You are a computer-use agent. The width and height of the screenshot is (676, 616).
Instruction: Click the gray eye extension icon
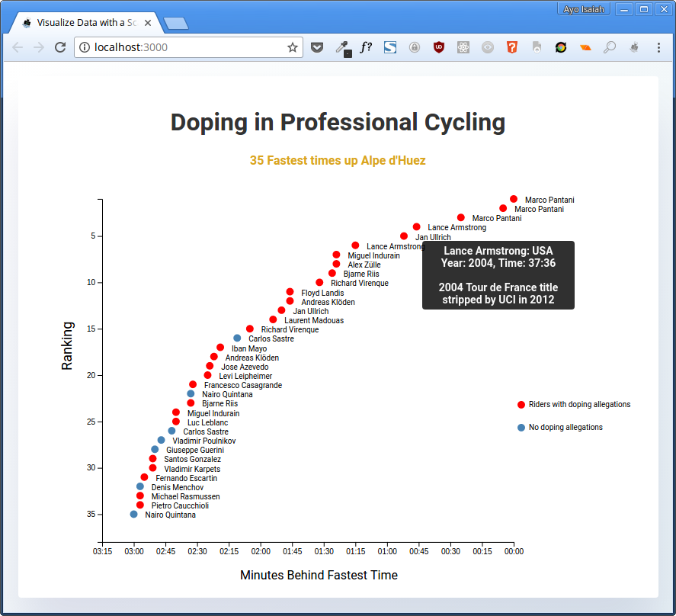(488, 47)
